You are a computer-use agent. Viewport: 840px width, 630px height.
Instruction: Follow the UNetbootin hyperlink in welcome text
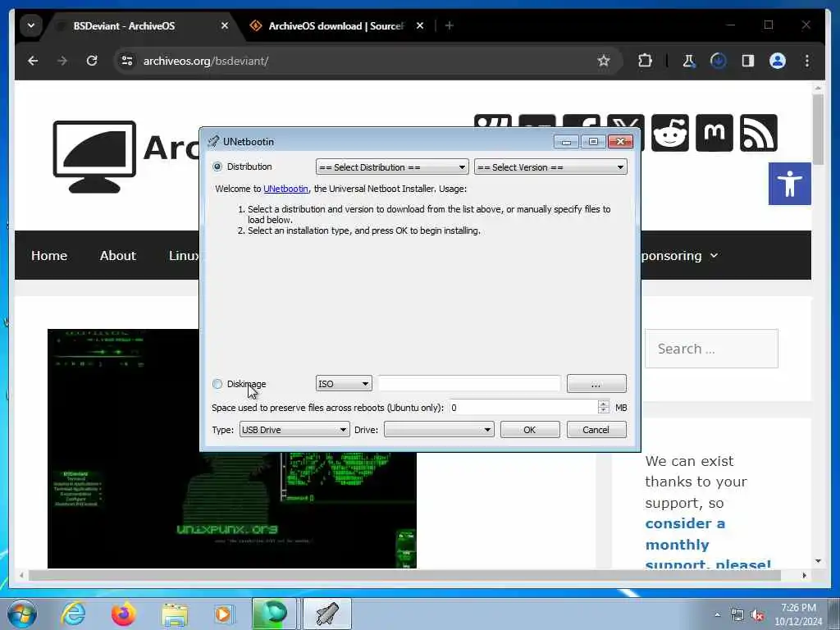[285, 189]
